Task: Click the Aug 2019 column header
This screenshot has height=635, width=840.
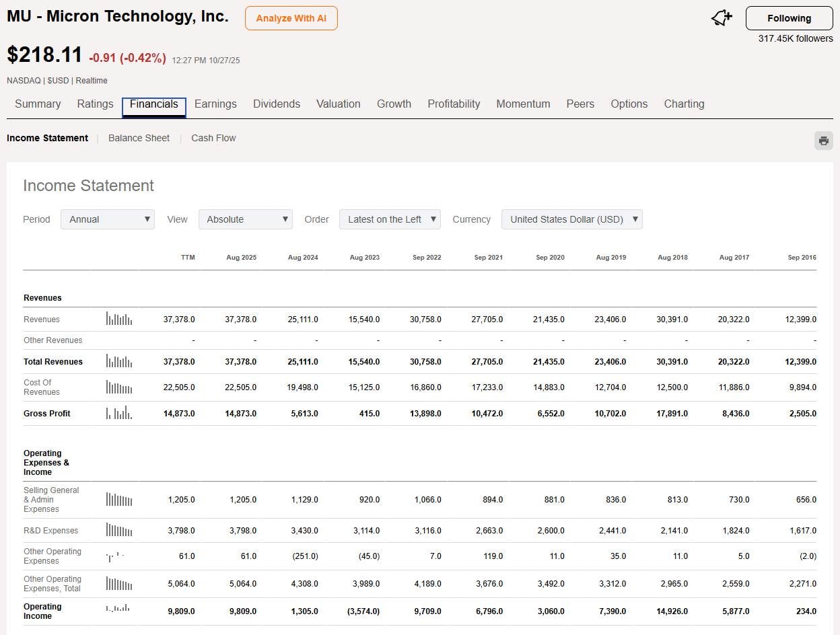Action: (611, 258)
